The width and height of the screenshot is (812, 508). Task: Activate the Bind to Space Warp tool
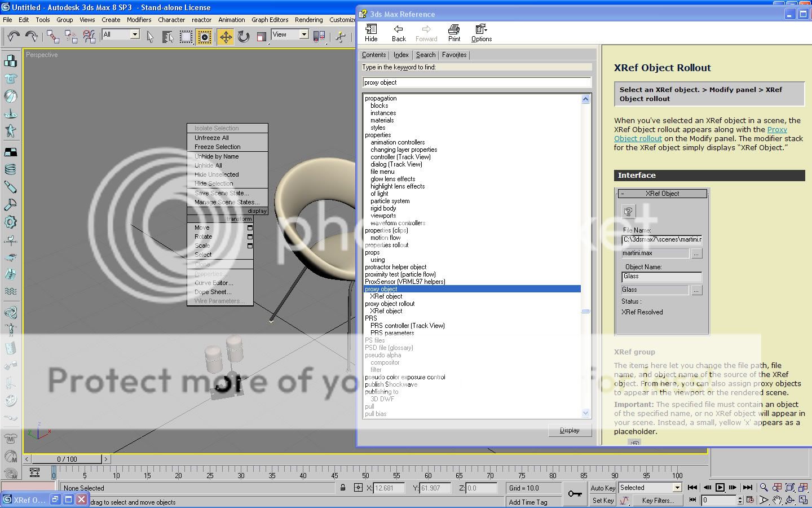(89, 37)
